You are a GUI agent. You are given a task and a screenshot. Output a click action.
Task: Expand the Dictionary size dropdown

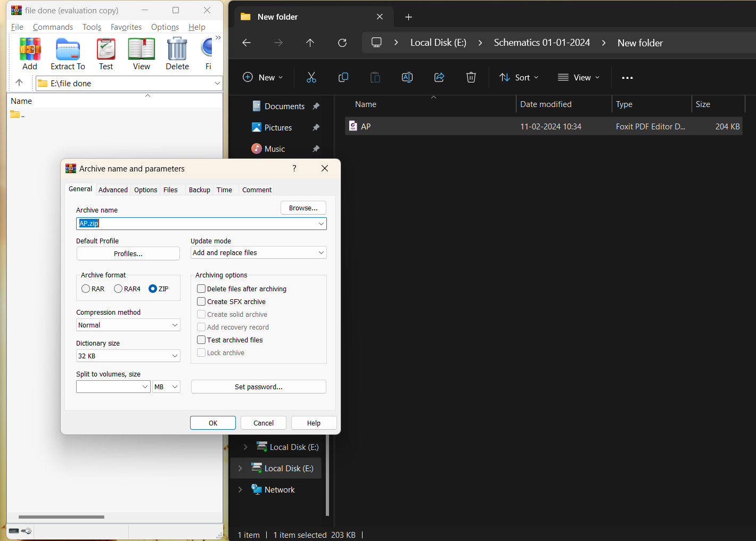click(x=128, y=356)
